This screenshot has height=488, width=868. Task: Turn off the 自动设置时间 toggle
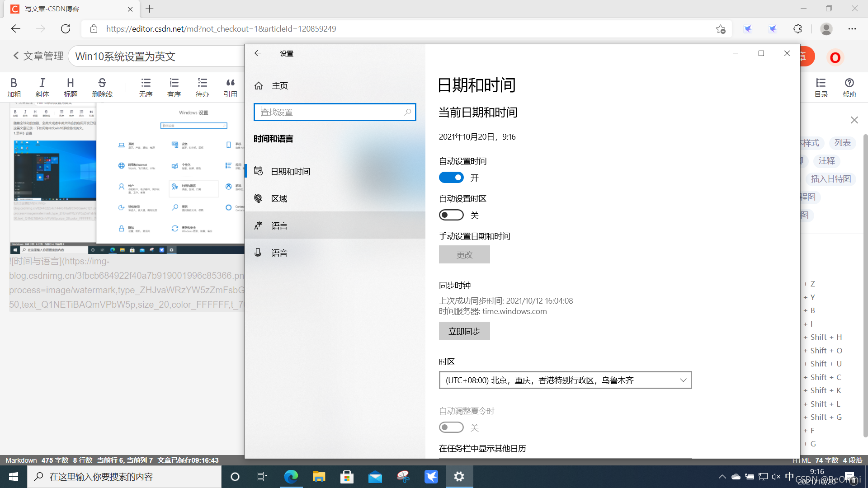[x=451, y=178]
